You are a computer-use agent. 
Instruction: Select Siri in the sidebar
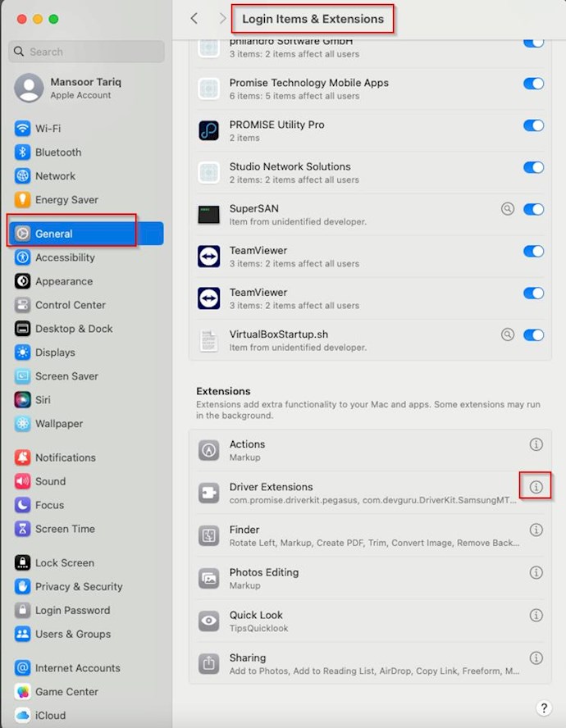tap(32, 399)
